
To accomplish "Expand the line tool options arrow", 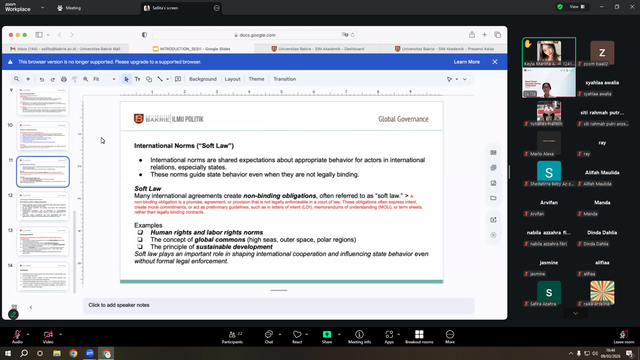I will [167, 79].
